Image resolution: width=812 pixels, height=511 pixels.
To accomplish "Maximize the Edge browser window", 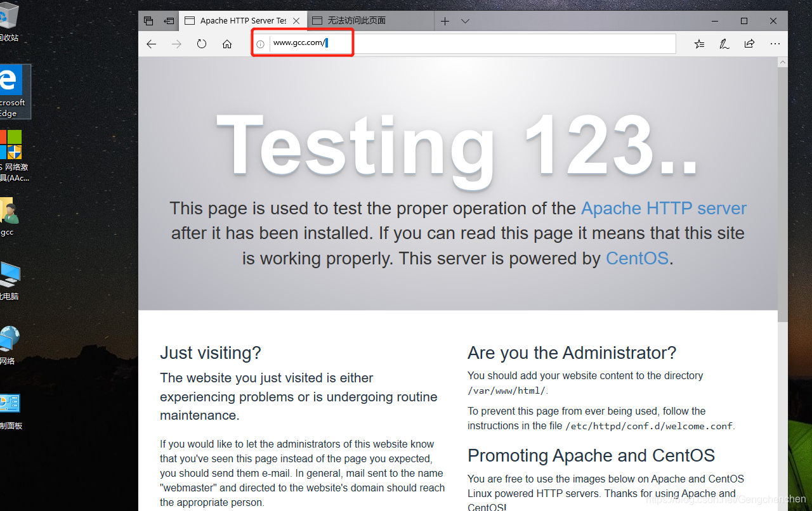I will pos(744,21).
